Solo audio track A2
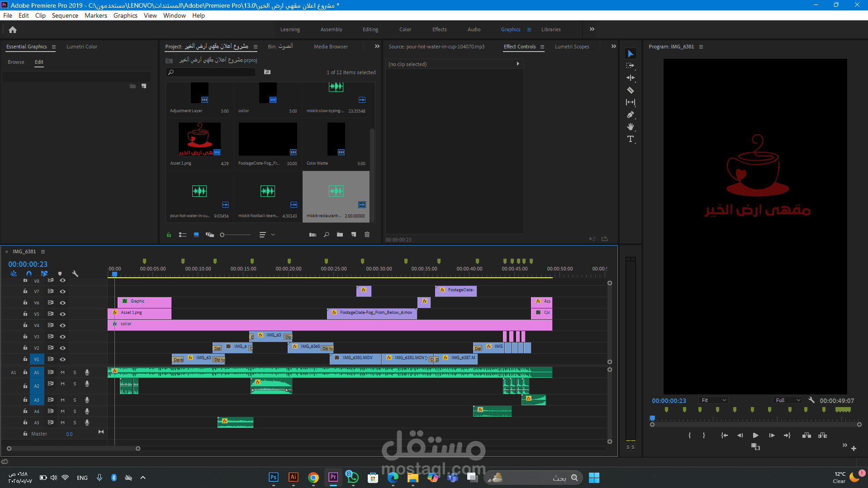Image resolution: width=868 pixels, height=488 pixels. [x=75, y=384]
